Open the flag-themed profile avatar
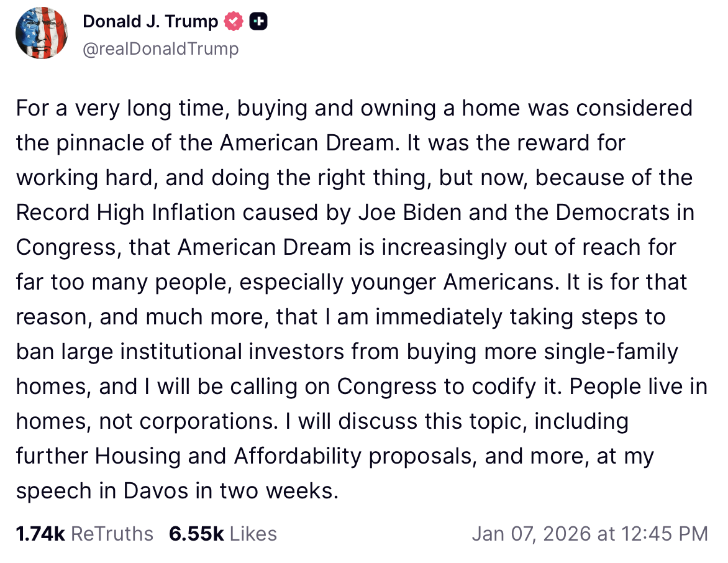 pos(42,34)
